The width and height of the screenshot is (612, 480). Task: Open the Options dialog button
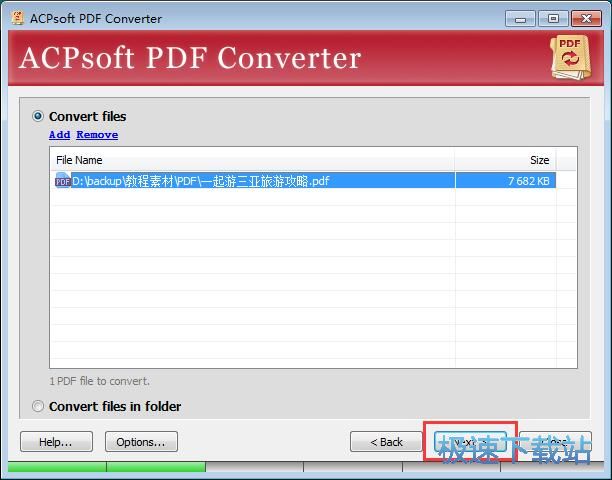[141, 442]
